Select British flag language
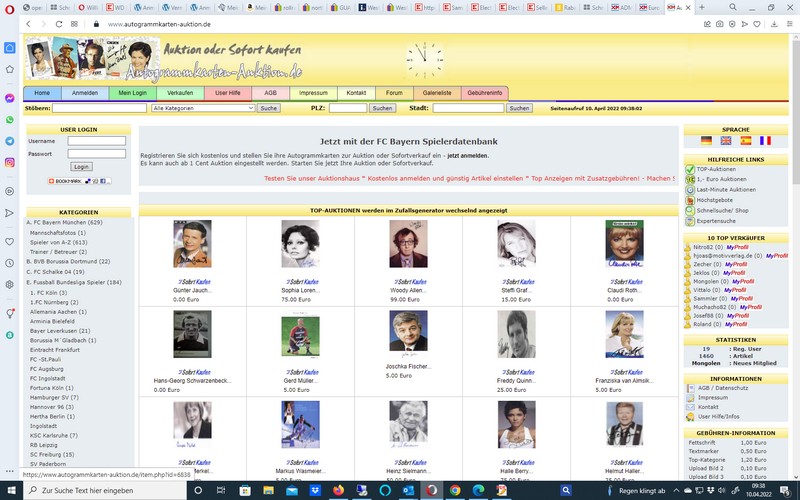The height and width of the screenshot is (500, 800). (726, 140)
